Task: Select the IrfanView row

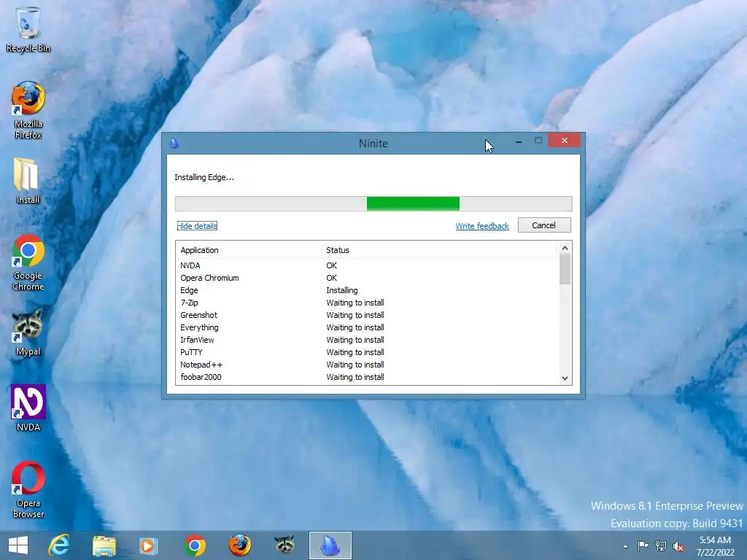Action: click(x=368, y=340)
